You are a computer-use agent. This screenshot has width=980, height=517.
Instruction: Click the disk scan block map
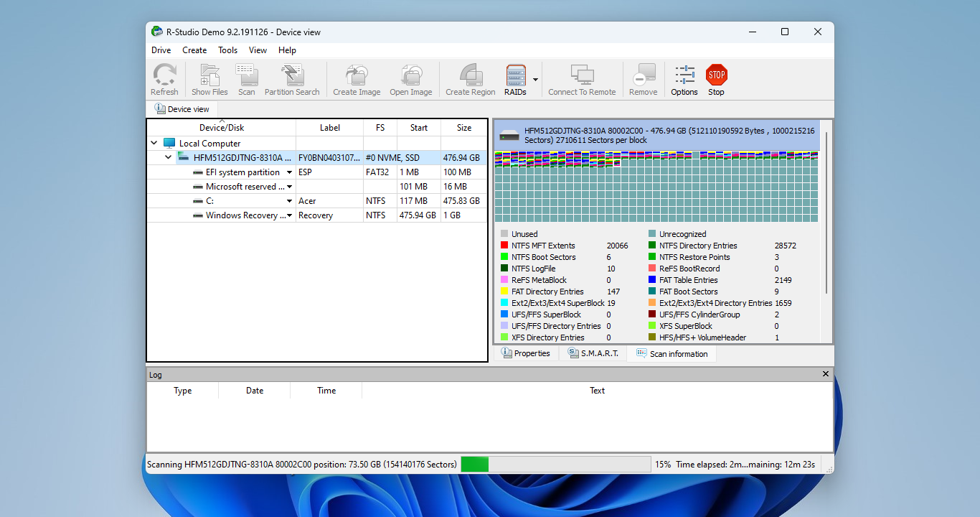656,187
